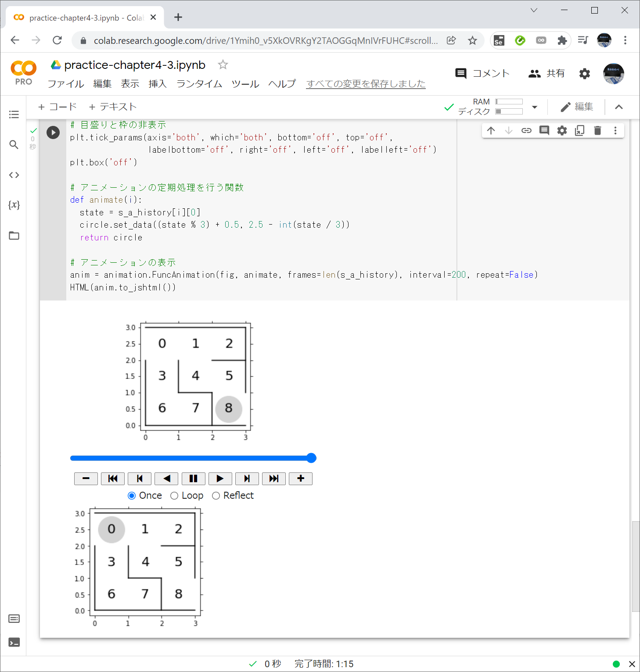The width and height of the screenshot is (640, 672).
Task: Open the variables inspector sidebar icon
Action: pos(14,205)
